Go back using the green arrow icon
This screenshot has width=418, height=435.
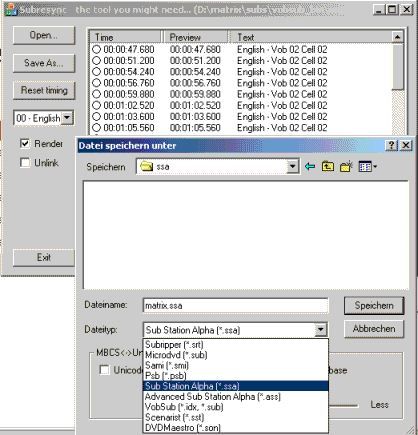tap(310, 166)
